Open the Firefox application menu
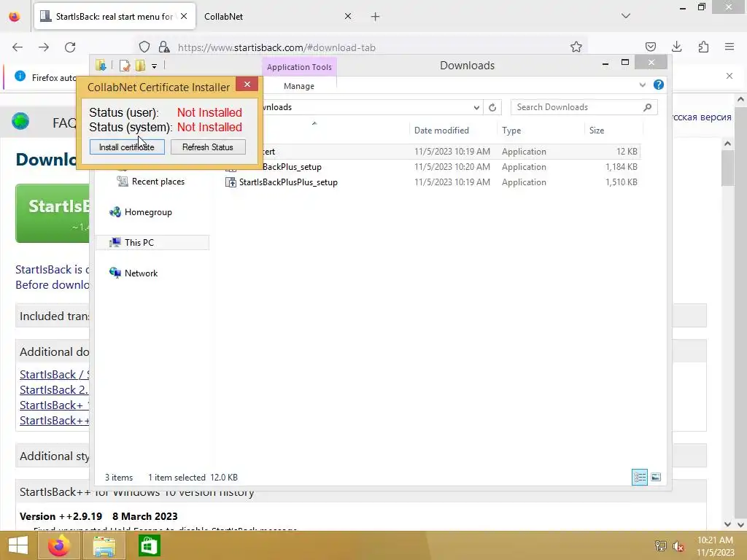 (x=729, y=47)
